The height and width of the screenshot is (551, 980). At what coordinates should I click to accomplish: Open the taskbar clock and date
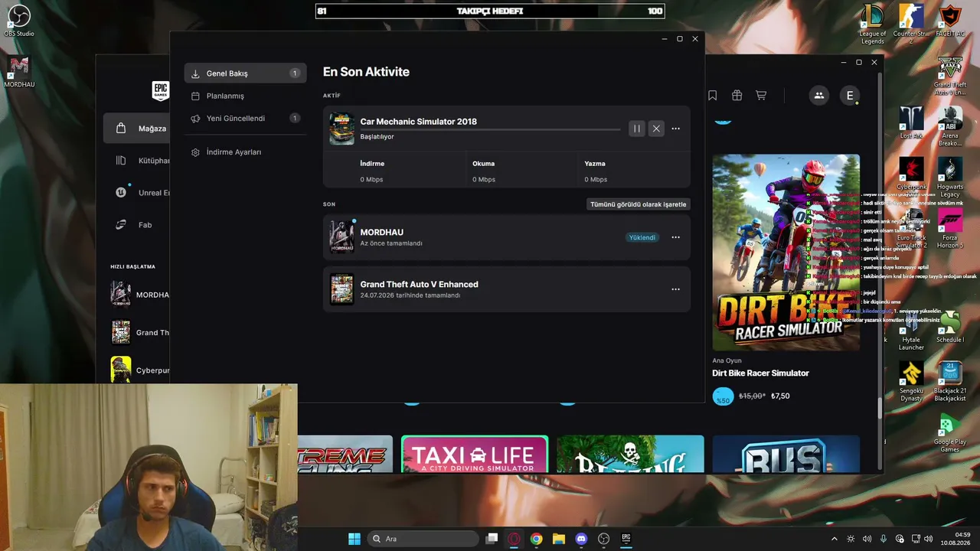click(x=955, y=539)
